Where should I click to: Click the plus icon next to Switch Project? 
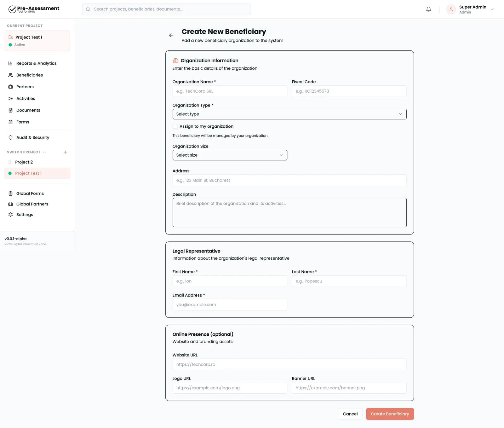click(x=65, y=152)
